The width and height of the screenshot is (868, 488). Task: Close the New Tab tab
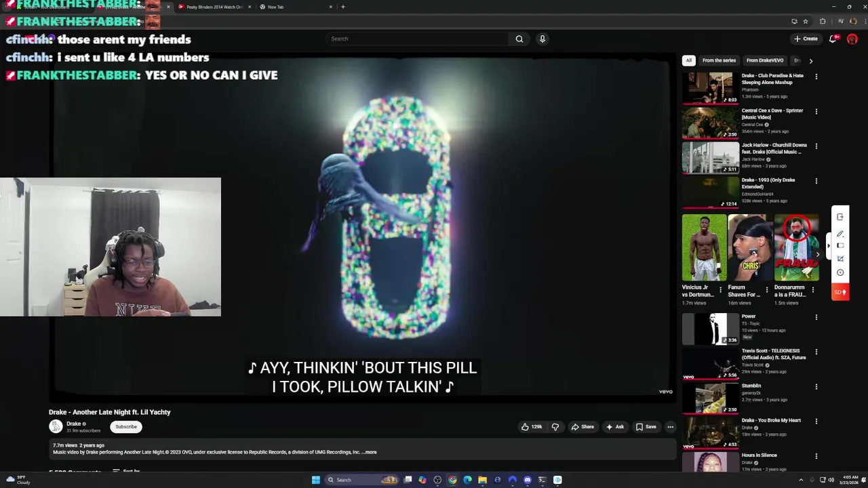pos(331,7)
